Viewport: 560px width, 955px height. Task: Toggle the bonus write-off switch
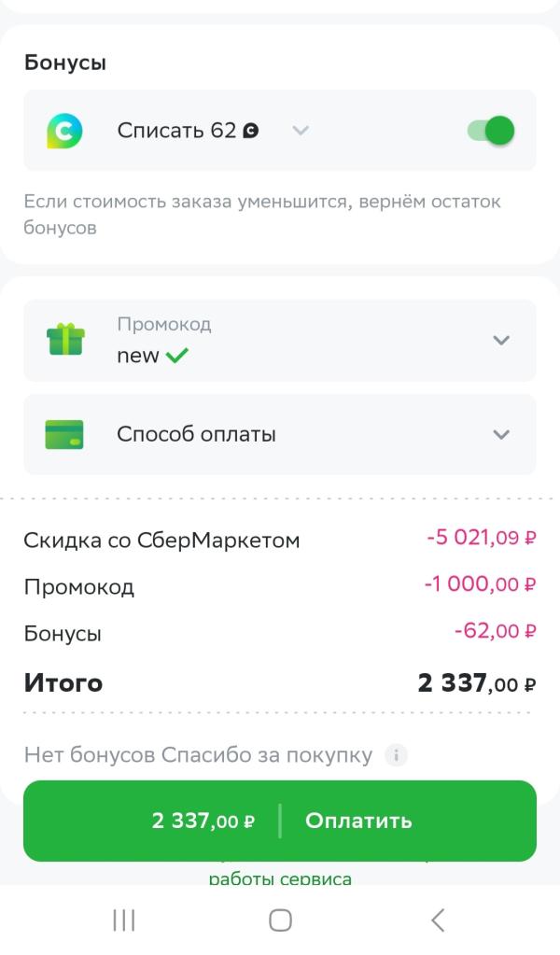(491, 131)
